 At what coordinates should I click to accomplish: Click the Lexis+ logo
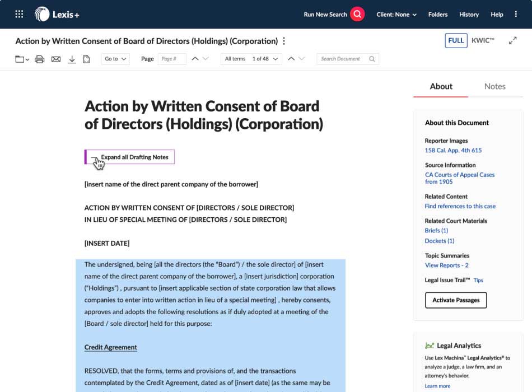click(x=57, y=14)
